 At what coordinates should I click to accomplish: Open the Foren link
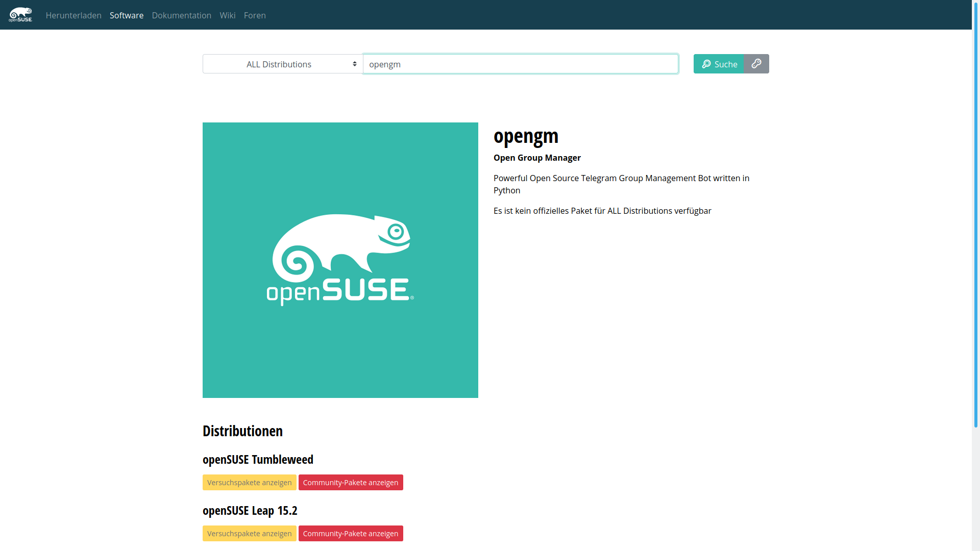pos(255,15)
